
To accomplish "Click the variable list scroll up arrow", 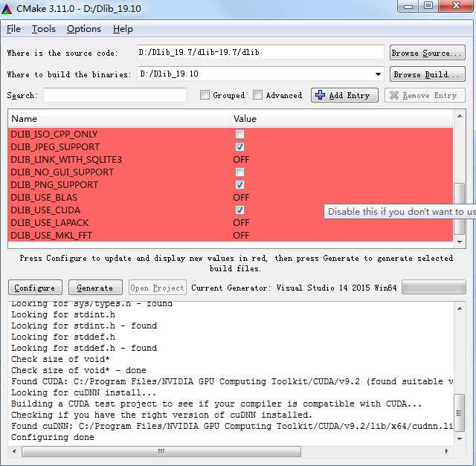I will click(x=460, y=116).
